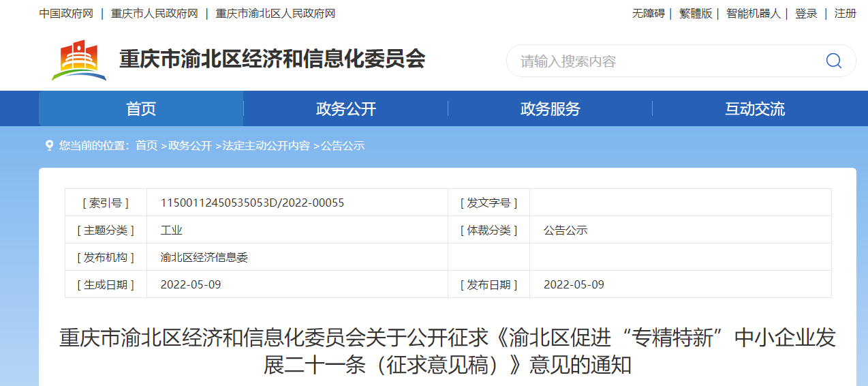868x386 pixels.
Task: Enable 无障碍 accessibility mode
Action: (x=648, y=14)
